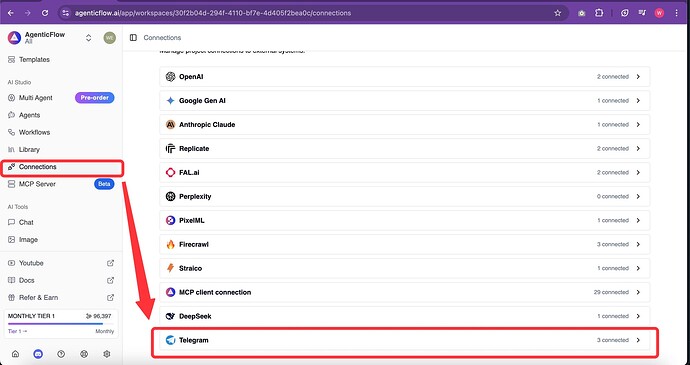Expand the MCP client connection chevron
This screenshot has width=690, height=365.
click(638, 292)
